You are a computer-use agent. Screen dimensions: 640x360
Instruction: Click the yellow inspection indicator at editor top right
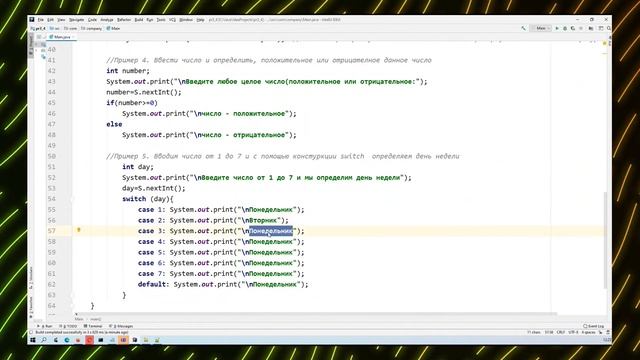pyautogui.click(x=604, y=43)
